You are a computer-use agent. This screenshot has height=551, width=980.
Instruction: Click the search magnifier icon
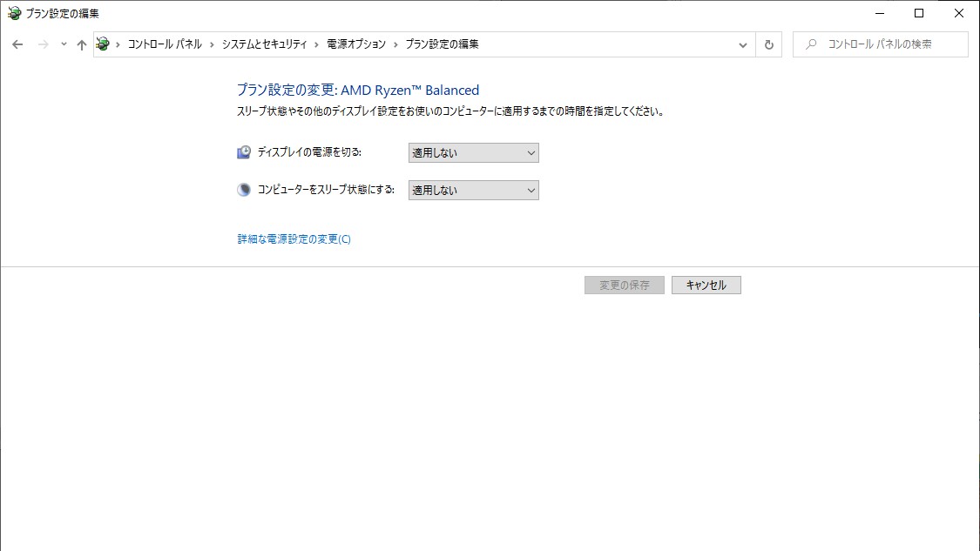(x=810, y=44)
